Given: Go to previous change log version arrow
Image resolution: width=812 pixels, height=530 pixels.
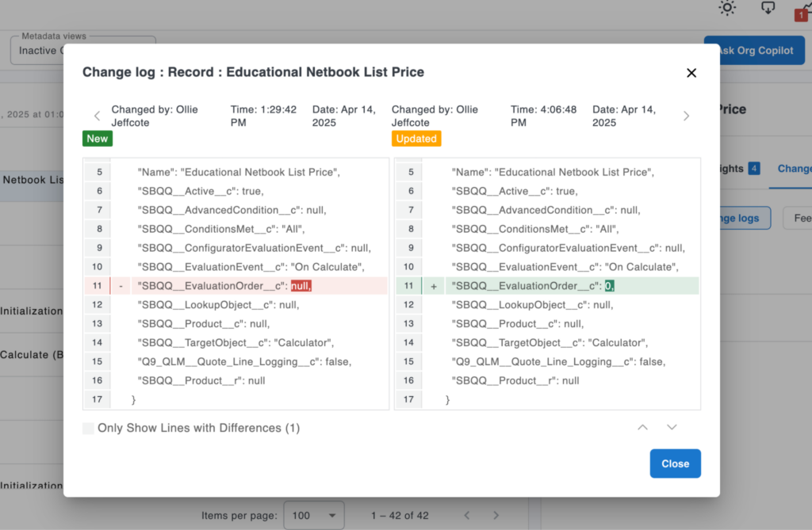Looking at the screenshot, I should pos(97,116).
